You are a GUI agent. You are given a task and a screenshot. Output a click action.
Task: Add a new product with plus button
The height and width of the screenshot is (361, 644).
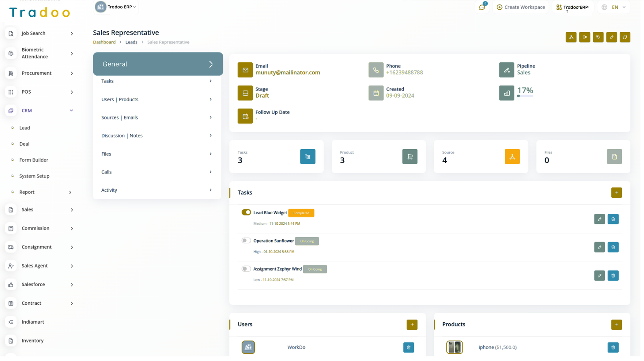tap(616, 324)
